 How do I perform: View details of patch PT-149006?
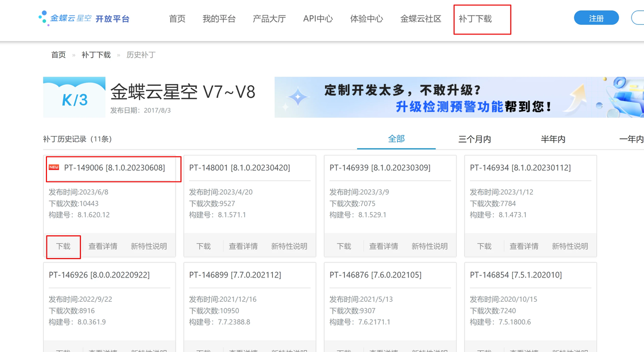[103, 246]
